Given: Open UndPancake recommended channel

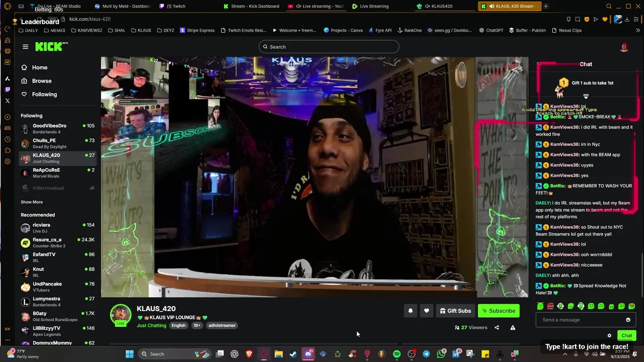Looking at the screenshot, I should 57,287.
